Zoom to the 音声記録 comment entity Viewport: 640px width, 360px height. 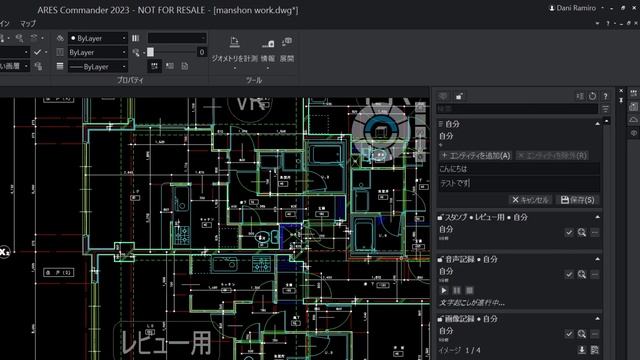582,274
